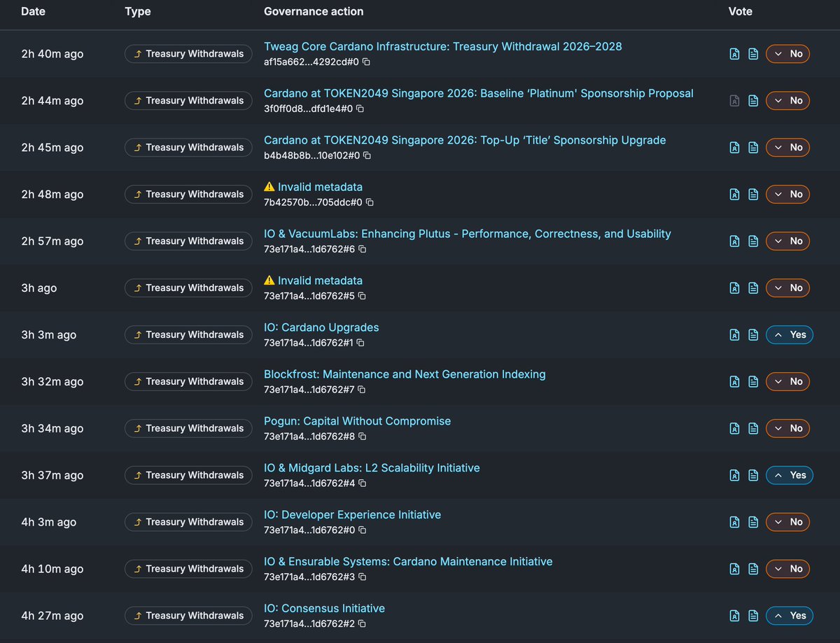Open the vote document icon in Developer Experience Initiative row
The image size is (840, 643).
pos(753,523)
